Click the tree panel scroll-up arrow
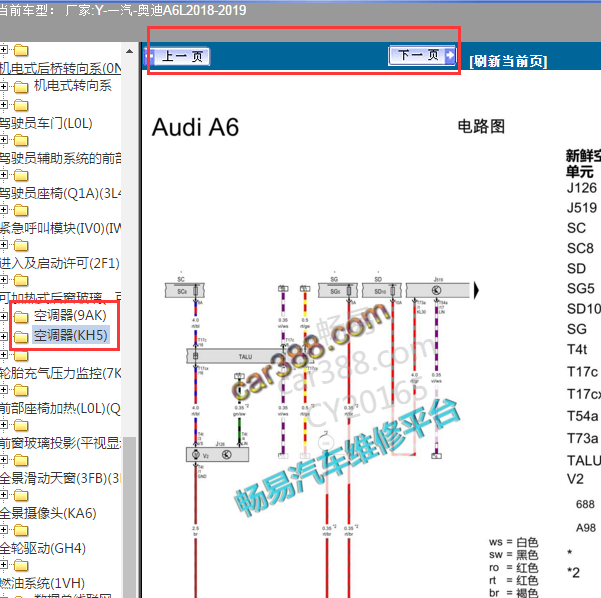 [130, 51]
